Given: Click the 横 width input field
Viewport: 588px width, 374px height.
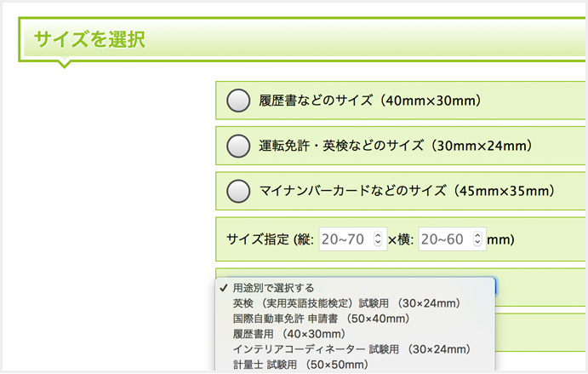Looking at the screenshot, I should [x=443, y=239].
